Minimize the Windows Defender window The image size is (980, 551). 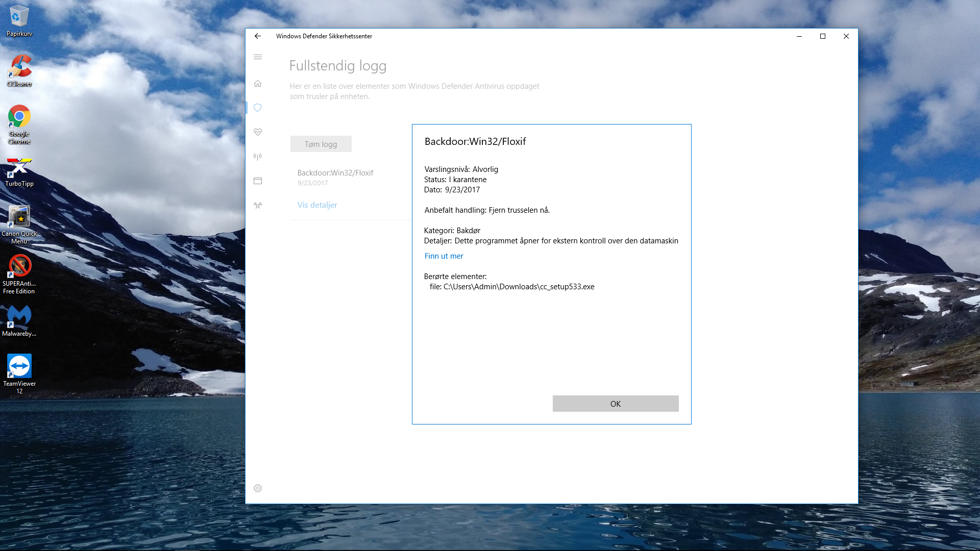coord(799,36)
